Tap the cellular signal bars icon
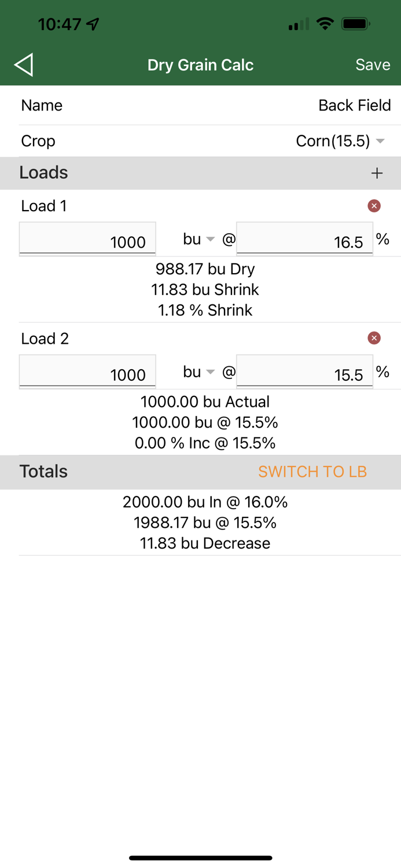 click(x=296, y=23)
